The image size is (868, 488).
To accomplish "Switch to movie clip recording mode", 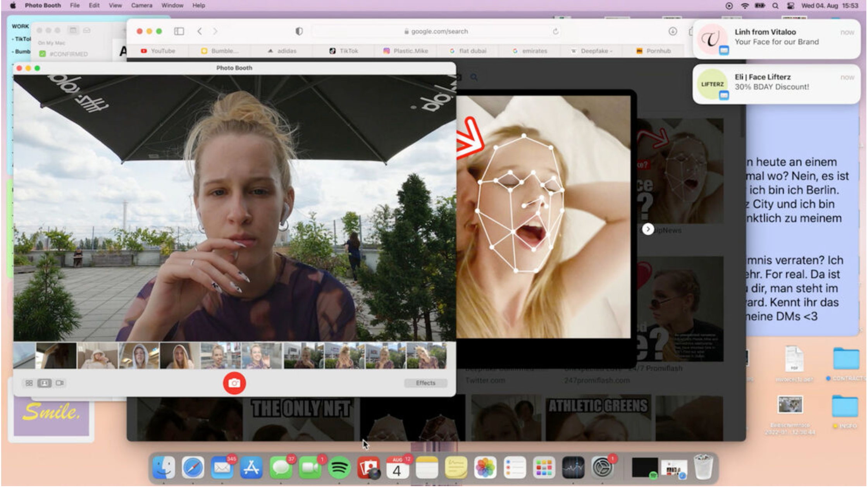I will 59,383.
